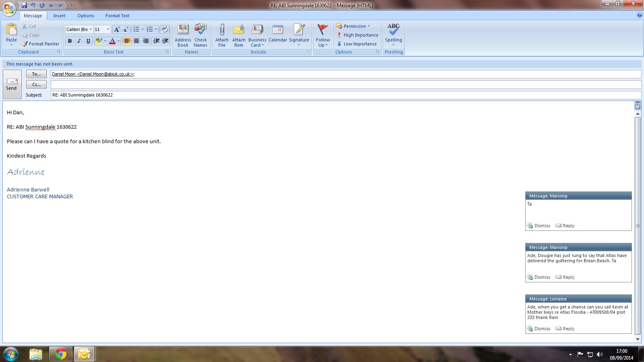Click in the Cc recipient field
Image resolution: width=644 pixels, height=362 pixels.
(x=345, y=84)
